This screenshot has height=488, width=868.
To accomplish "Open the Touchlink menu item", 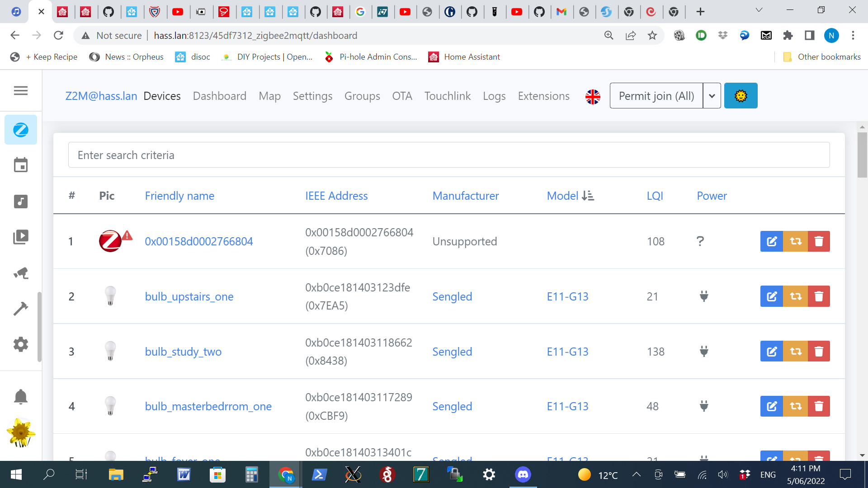I will (x=447, y=96).
